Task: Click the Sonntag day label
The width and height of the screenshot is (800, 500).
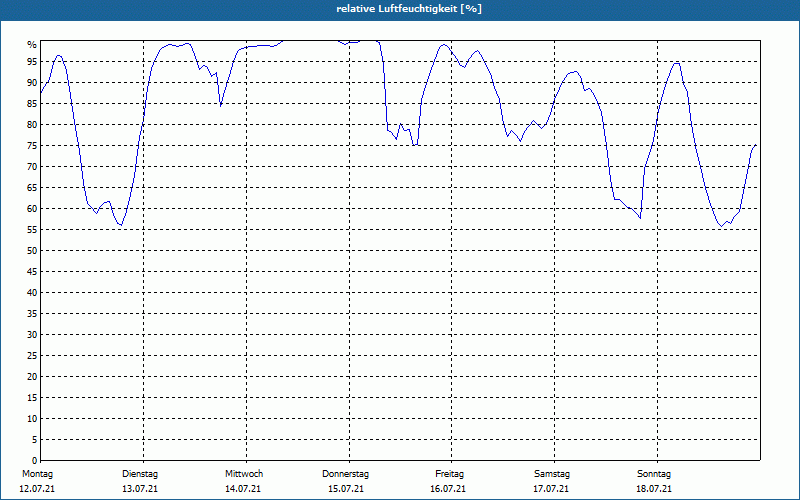Action: [x=654, y=474]
